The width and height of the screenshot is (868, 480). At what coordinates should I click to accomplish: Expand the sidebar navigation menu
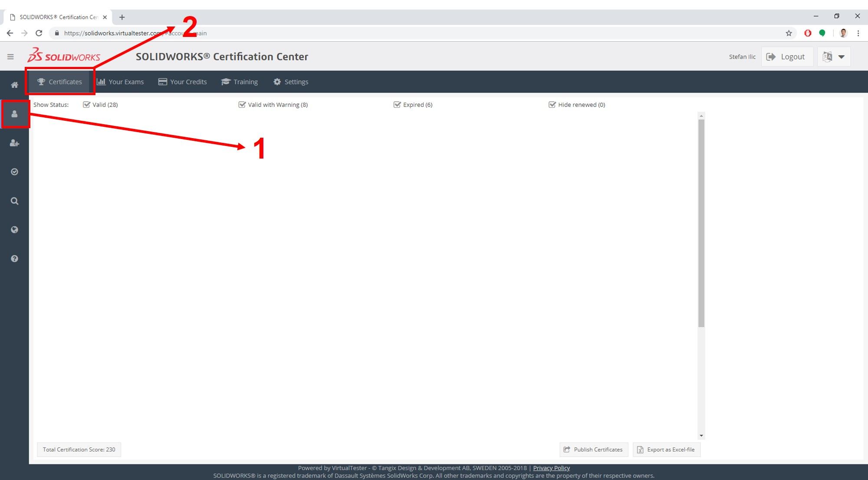pyautogui.click(x=10, y=57)
